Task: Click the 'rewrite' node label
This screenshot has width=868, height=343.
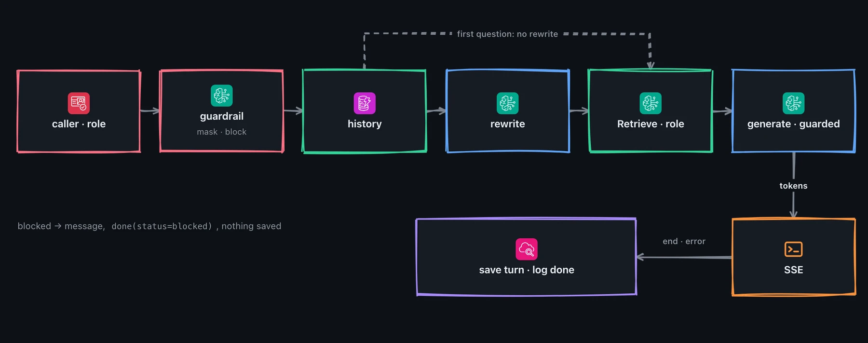Action: click(508, 124)
